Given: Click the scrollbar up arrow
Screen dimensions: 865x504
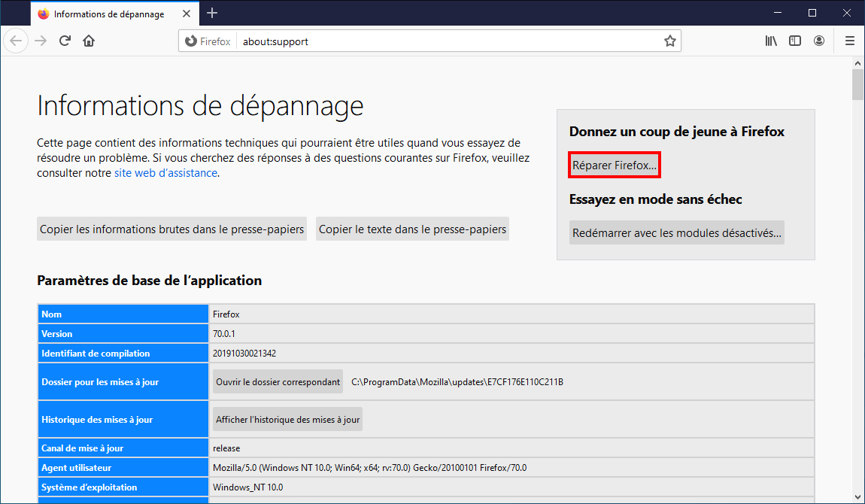Looking at the screenshot, I should pos(857,63).
